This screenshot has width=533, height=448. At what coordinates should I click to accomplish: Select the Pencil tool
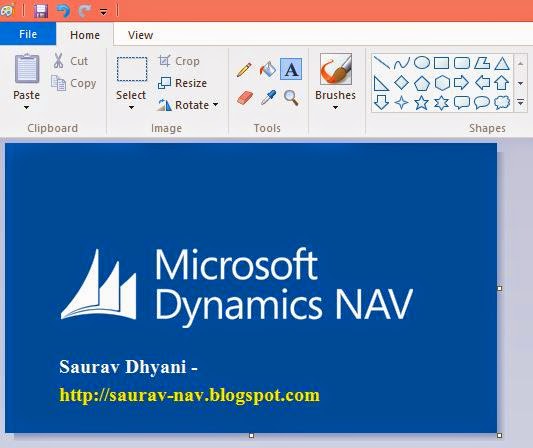tap(244, 69)
